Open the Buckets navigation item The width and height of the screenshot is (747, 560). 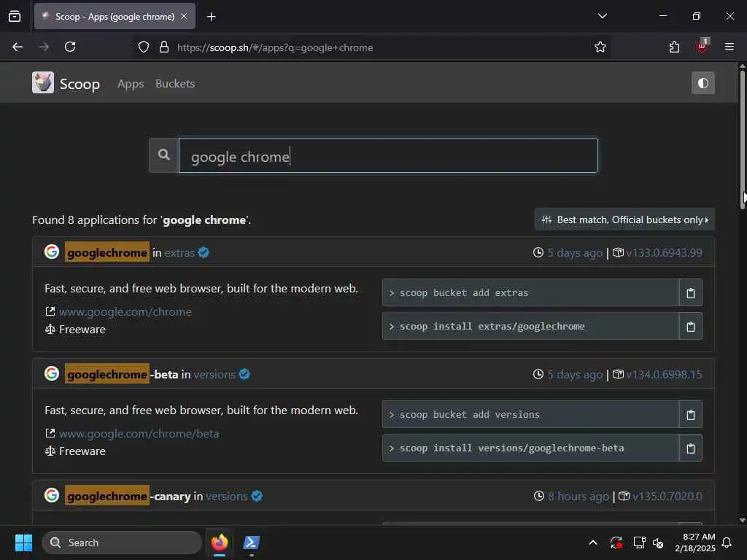pos(175,84)
